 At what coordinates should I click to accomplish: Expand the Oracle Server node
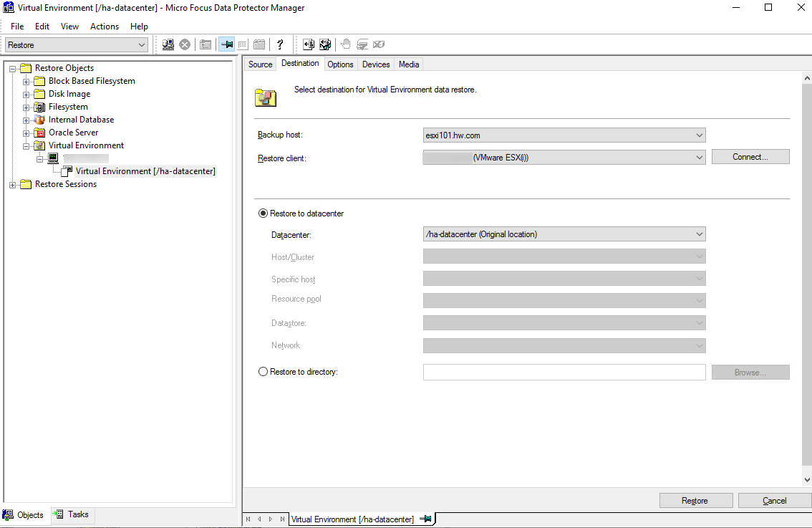pos(26,133)
